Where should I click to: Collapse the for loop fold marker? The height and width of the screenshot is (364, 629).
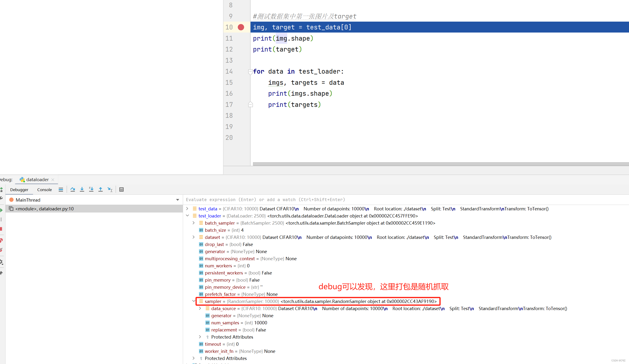click(x=250, y=72)
